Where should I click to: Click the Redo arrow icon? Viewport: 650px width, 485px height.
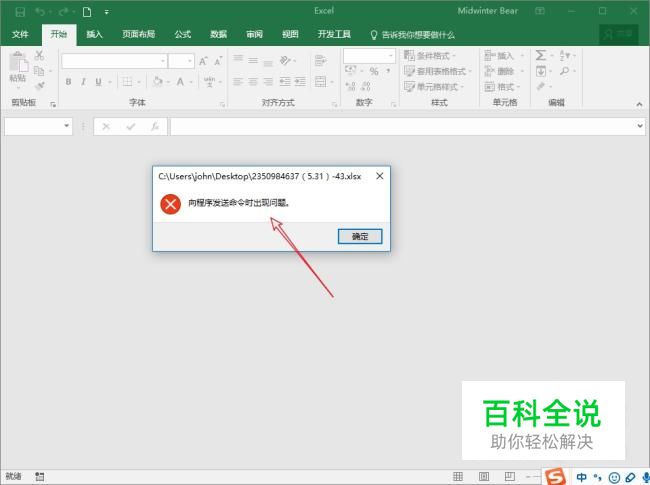(63, 12)
